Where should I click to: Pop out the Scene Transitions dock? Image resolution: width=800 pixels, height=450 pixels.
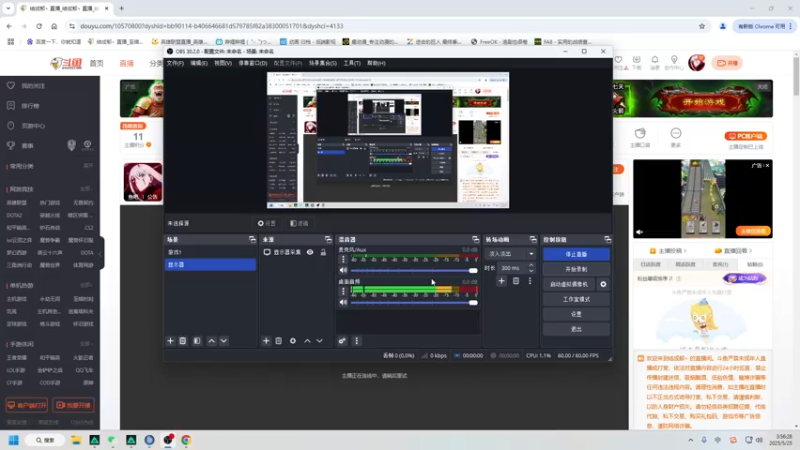coord(533,239)
